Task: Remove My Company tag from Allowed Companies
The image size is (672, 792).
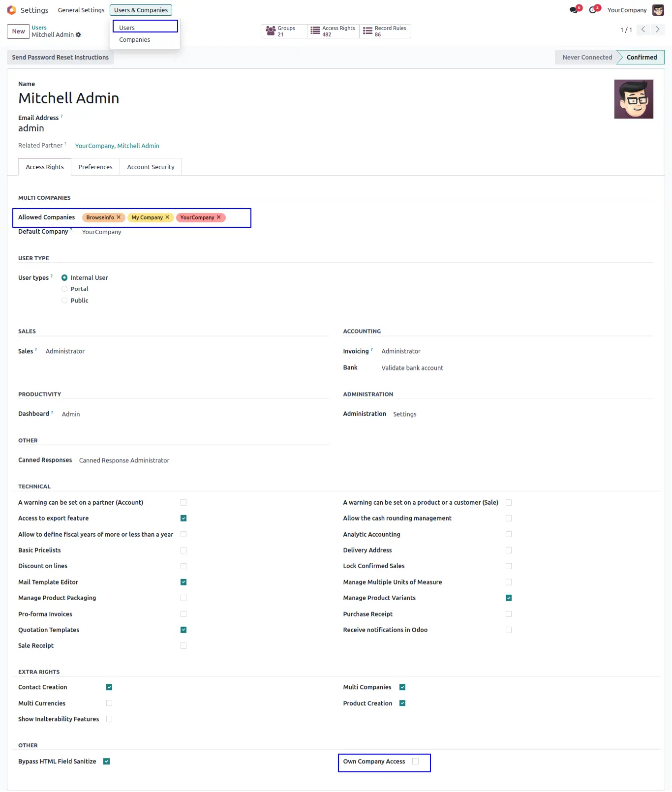Action: point(167,217)
